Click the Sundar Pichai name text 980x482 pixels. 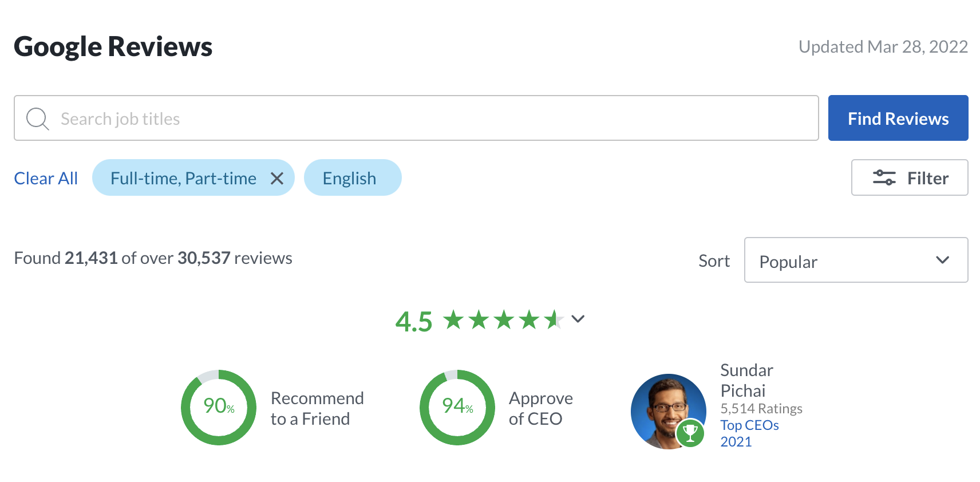click(x=746, y=380)
